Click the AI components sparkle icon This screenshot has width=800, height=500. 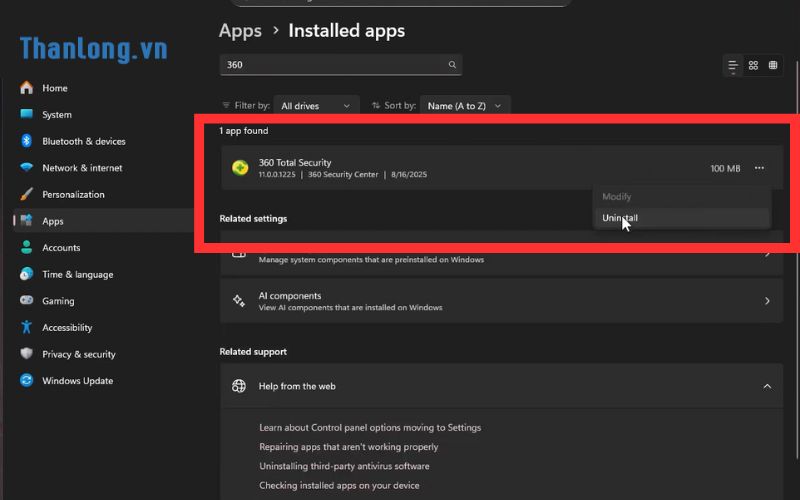click(x=239, y=301)
